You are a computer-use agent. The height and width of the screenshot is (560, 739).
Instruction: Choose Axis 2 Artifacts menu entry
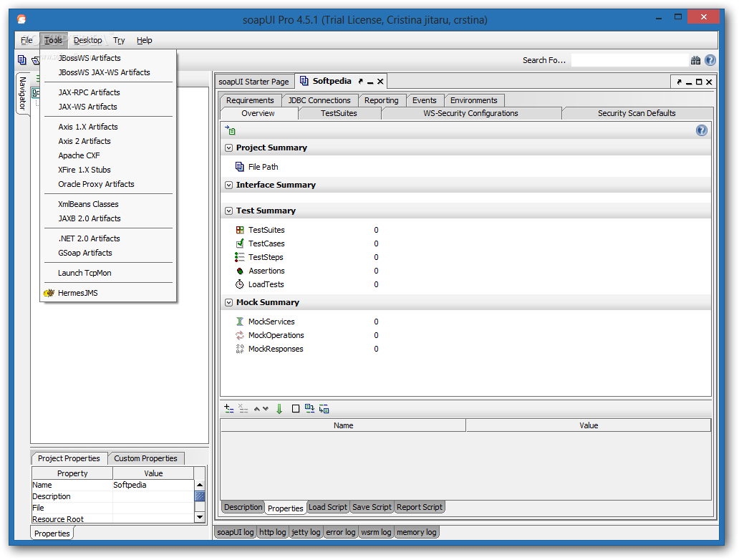(x=84, y=141)
